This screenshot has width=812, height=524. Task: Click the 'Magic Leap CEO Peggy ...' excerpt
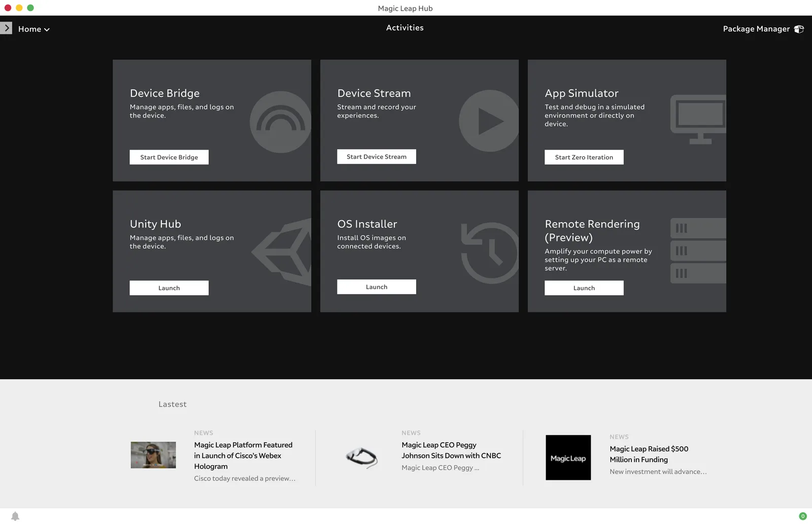(x=441, y=468)
